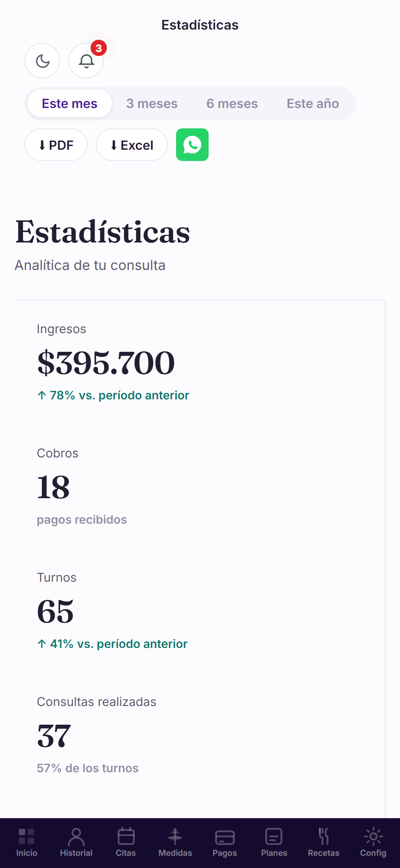Switch the period to 6 meses
Viewport: 400px width, 868px height.
(232, 104)
